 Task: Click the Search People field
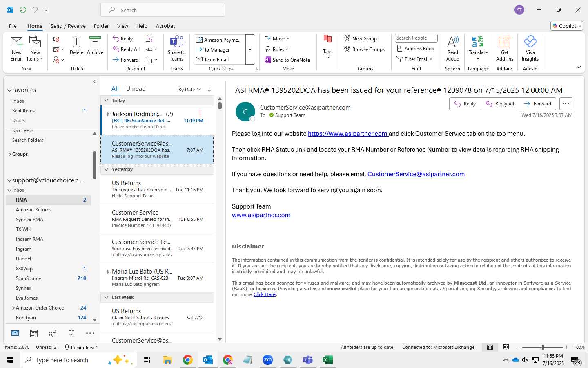(416, 38)
